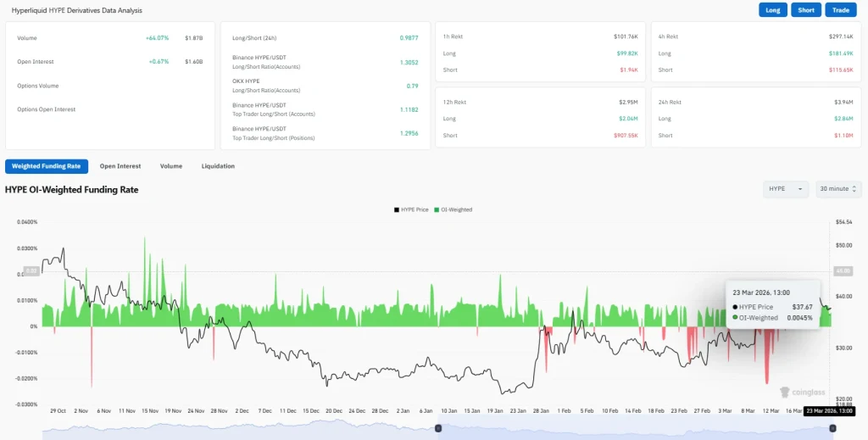868x440 pixels.
Task: Click Long/Short (24h) ratio 0.9877
Action: (x=409, y=38)
